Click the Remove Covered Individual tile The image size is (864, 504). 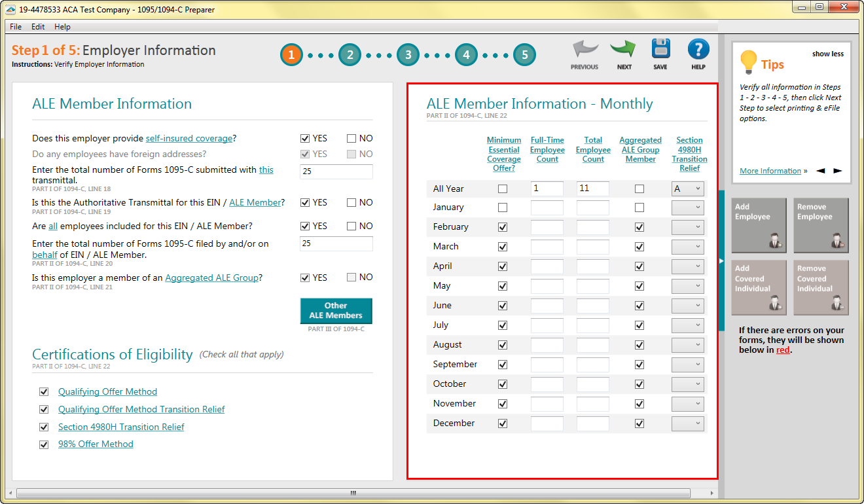pyautogui.click(x=820, y=287)
